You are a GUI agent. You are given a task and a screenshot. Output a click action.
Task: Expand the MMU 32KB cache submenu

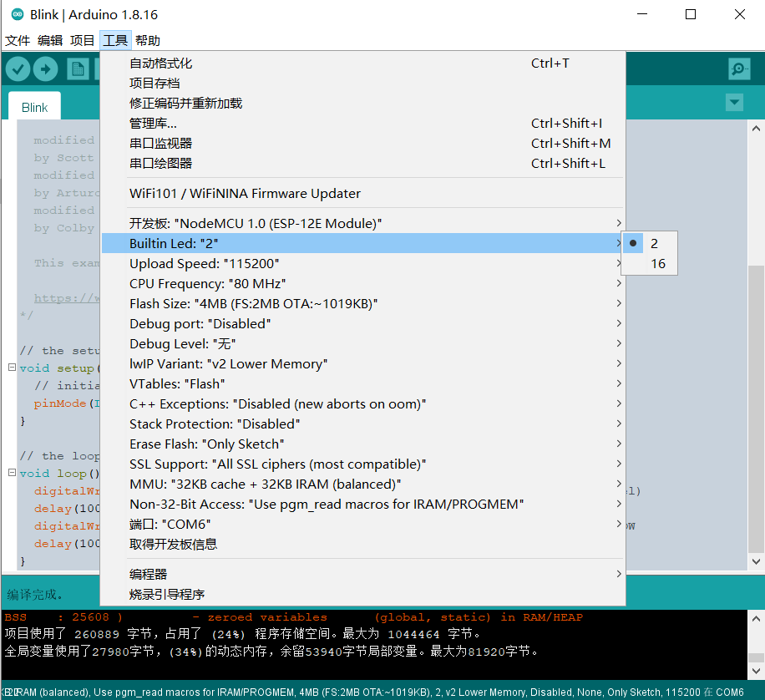[363, 484]
